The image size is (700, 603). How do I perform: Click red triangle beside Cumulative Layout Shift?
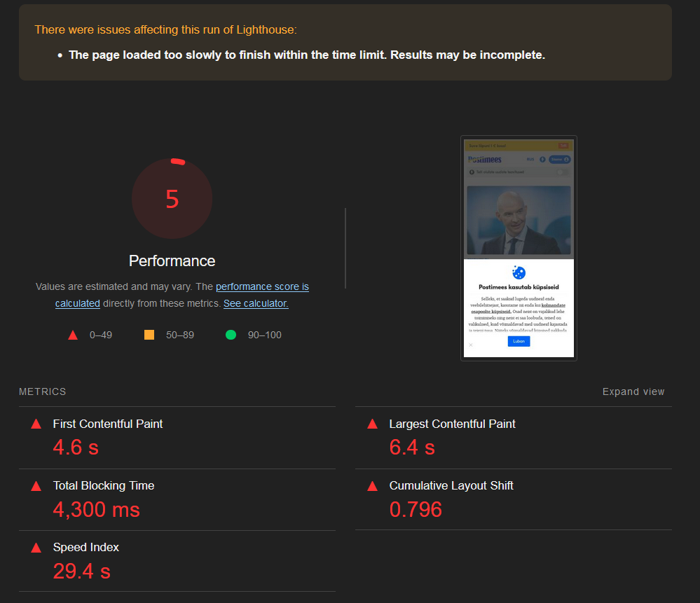372,486
